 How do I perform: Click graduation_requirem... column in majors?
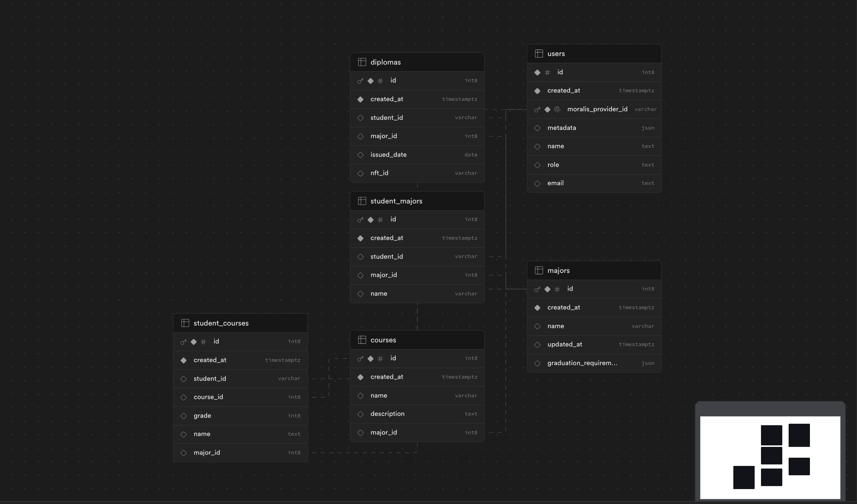[x=582, y=363]
